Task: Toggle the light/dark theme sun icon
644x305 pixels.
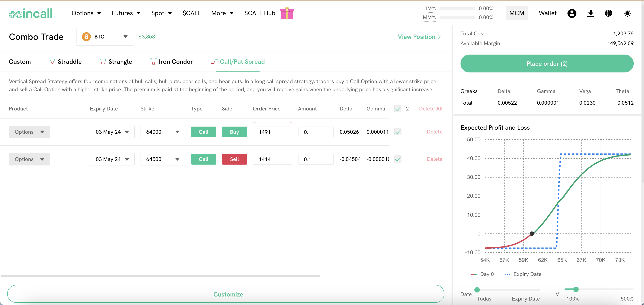Action: (627, 13)
